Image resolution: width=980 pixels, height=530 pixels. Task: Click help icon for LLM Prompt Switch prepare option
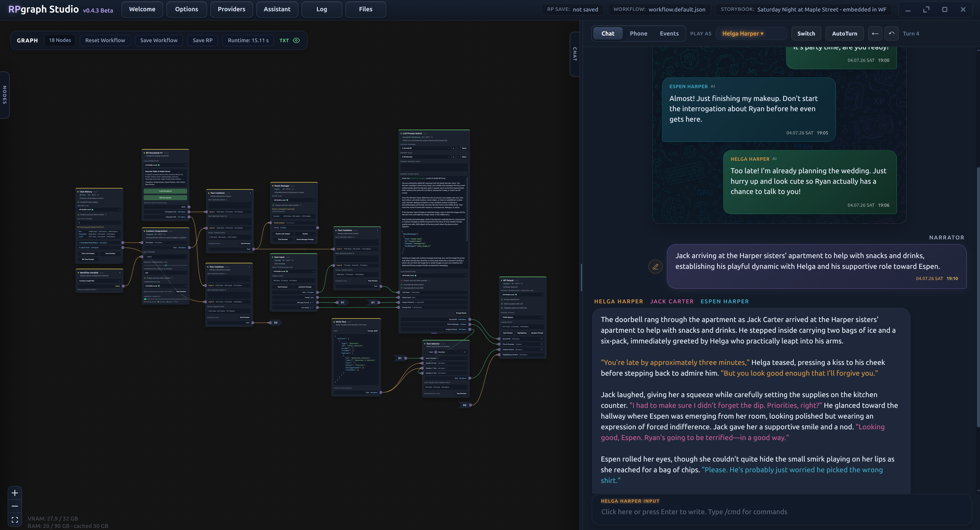tap(429, 280)
